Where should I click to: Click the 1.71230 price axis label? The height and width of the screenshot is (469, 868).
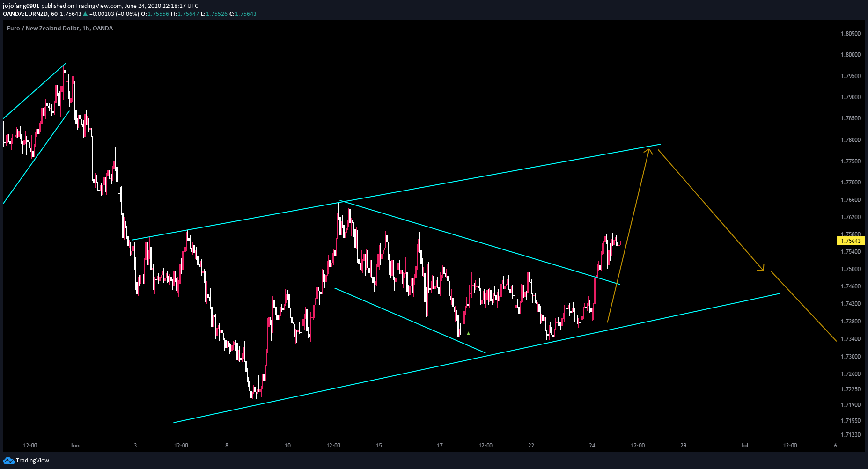click(851, 435)
